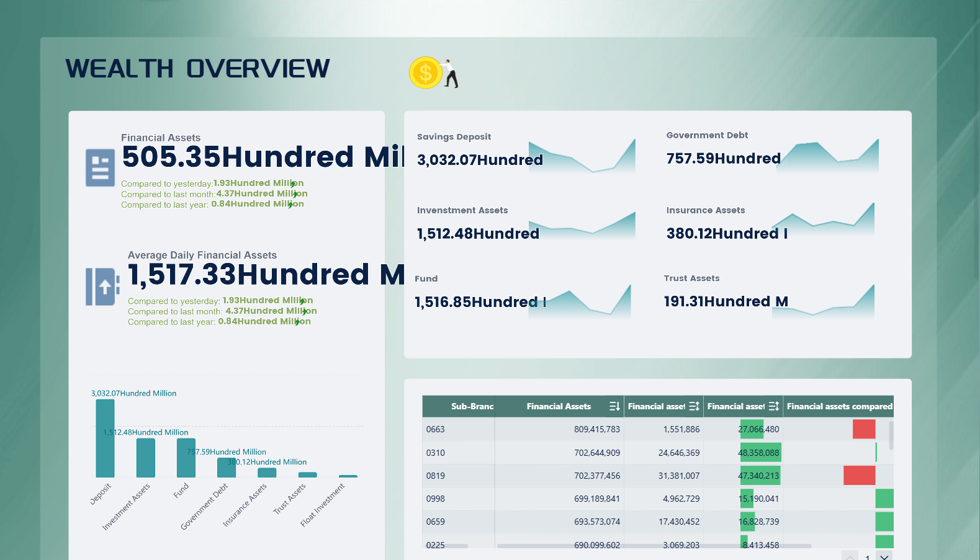Screen dimensions: 980x560
Task: Click the 1,516.85Hundred fund value
Action: click(480, 302)
